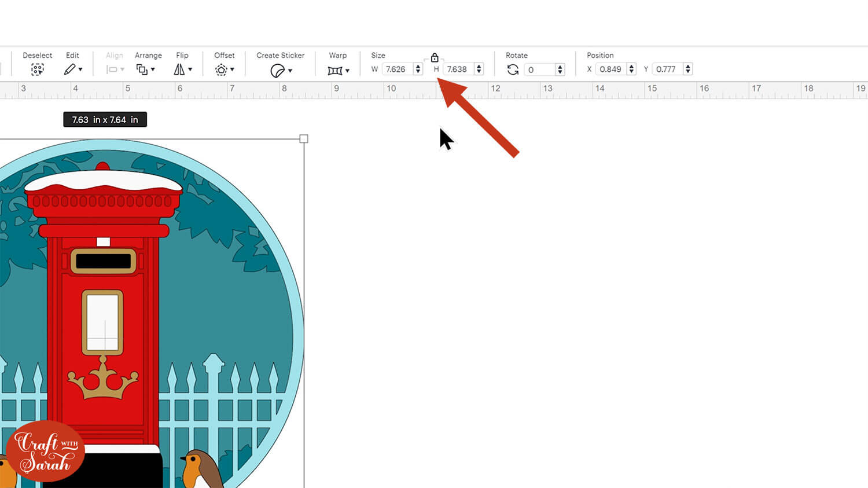This screenshot has height=488, width=868.
Task: Click the width stepper arrows
Action: (418, 69)
